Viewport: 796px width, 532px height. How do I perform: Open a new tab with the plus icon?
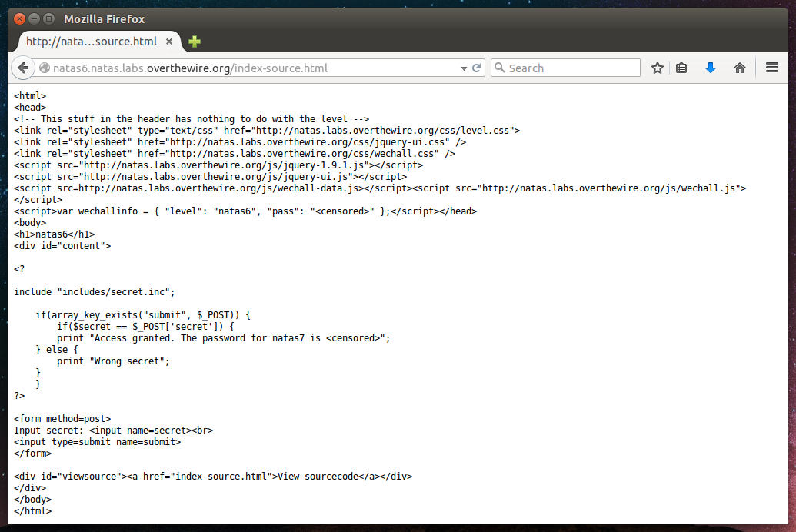(195, 42)
